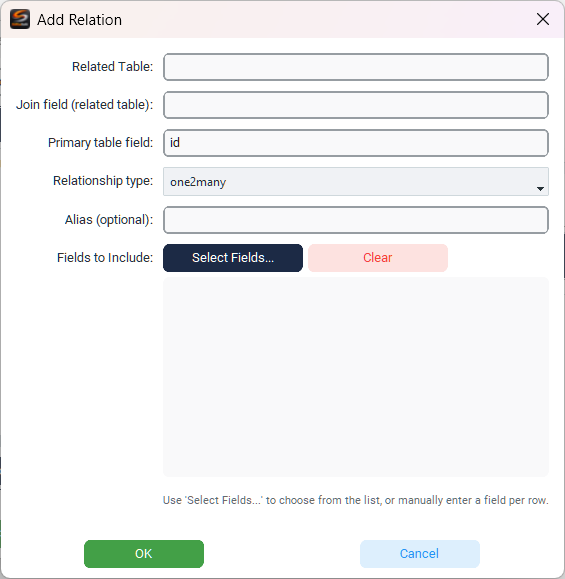Confirm the relation with the OK button

(x=144, y=554)
